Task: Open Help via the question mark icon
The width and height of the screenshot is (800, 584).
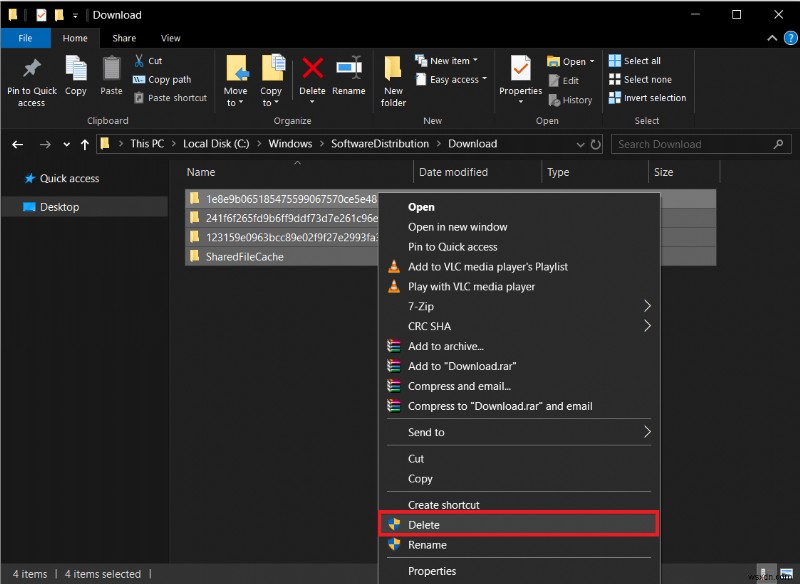Action: [x=789, y=37]
